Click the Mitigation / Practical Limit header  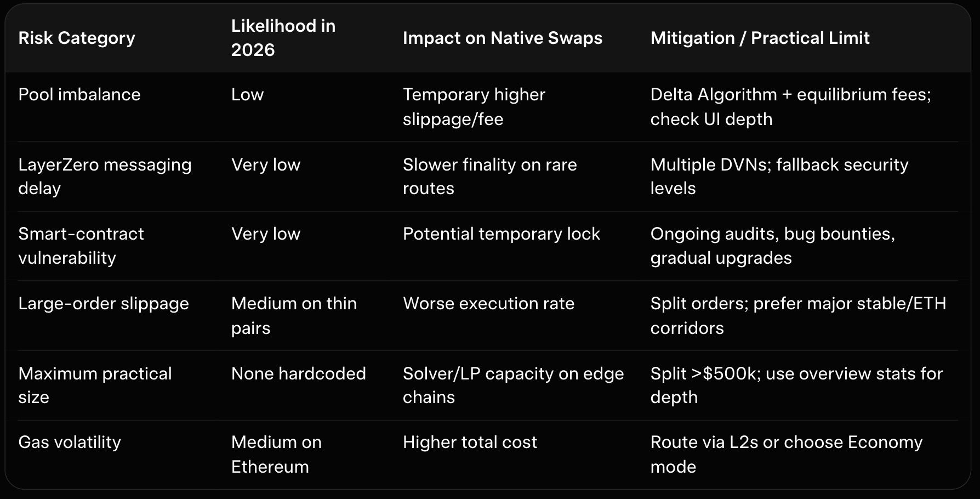click(760, 38)
